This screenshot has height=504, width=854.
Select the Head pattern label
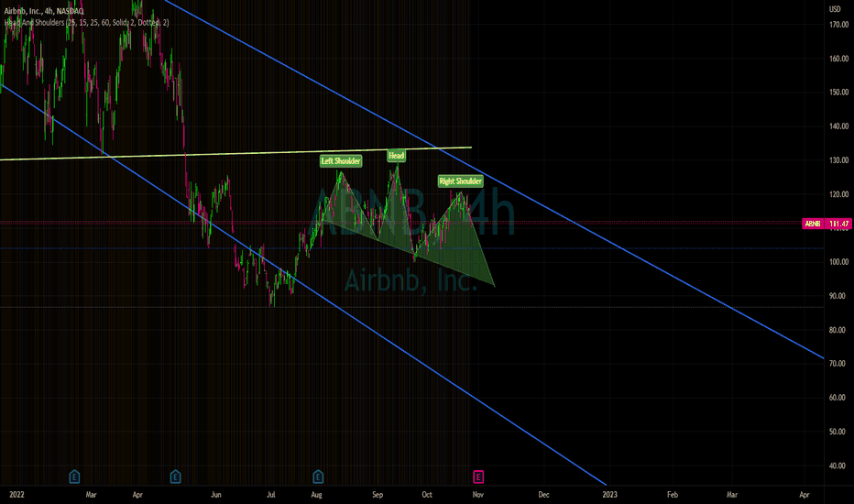click(397, 156)
